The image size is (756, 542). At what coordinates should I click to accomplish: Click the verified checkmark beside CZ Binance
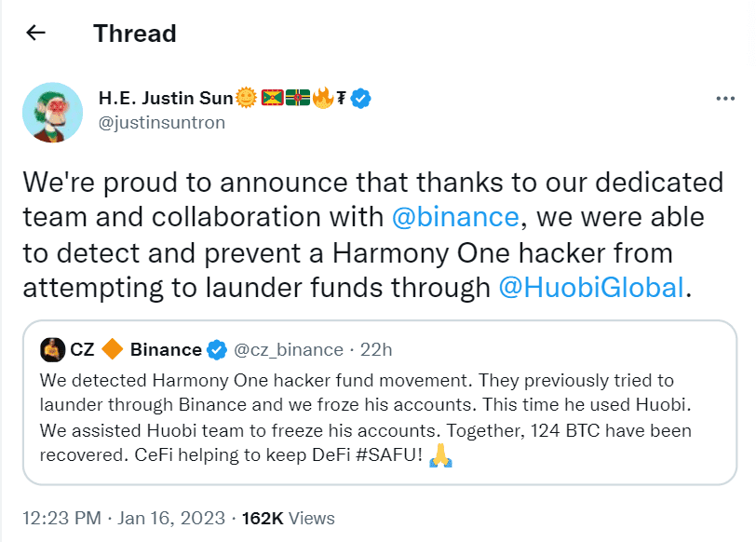216,349
